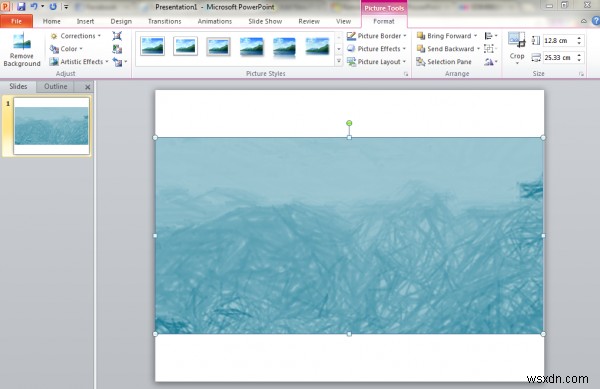Click the Help question mark icon
Screen dimensions: 600x389
click(596, 21)
